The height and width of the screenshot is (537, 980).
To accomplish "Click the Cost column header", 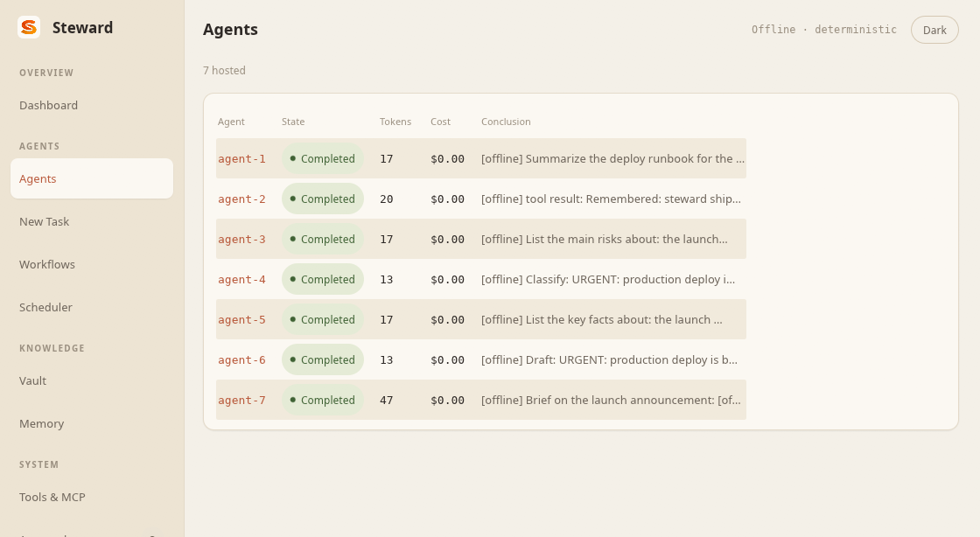I will coord(440,122).
